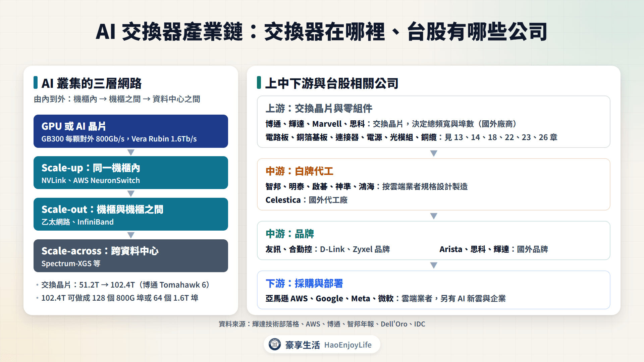Click the '資料來源' source line
The width and height of the screenshot is (644, 362).
322,324
